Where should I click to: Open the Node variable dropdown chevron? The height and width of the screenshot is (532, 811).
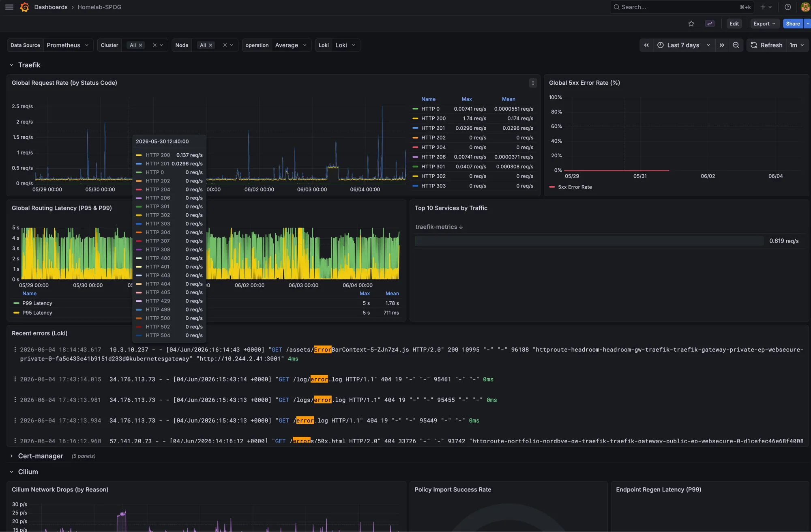(x=232, y=45)
